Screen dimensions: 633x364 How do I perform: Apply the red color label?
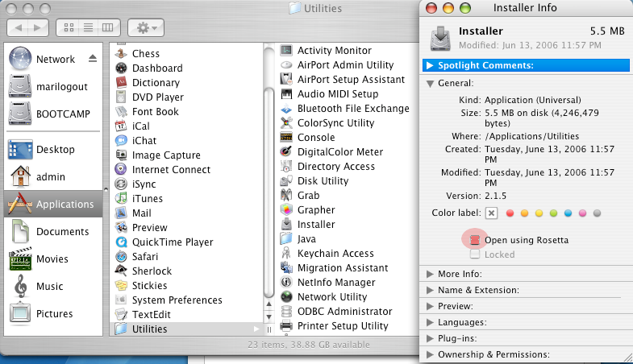(510, 213)
